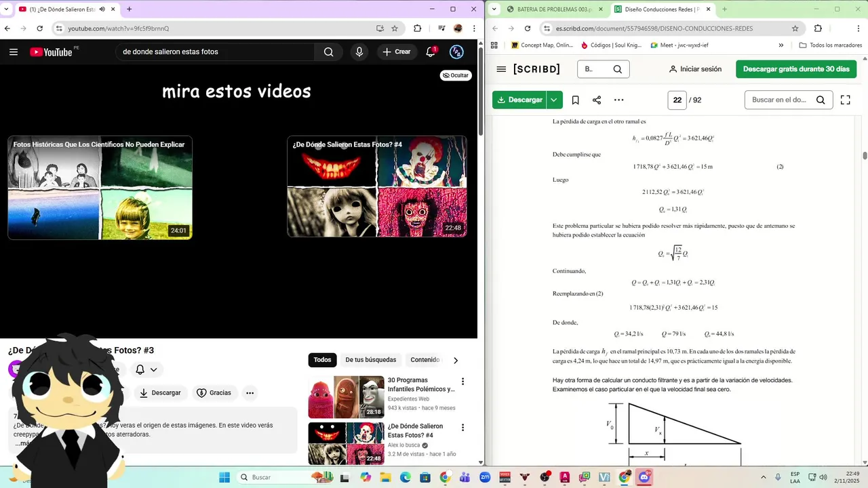Bookmark the YouTube page with star icon
868x488 pixels.
pos(395,28)
